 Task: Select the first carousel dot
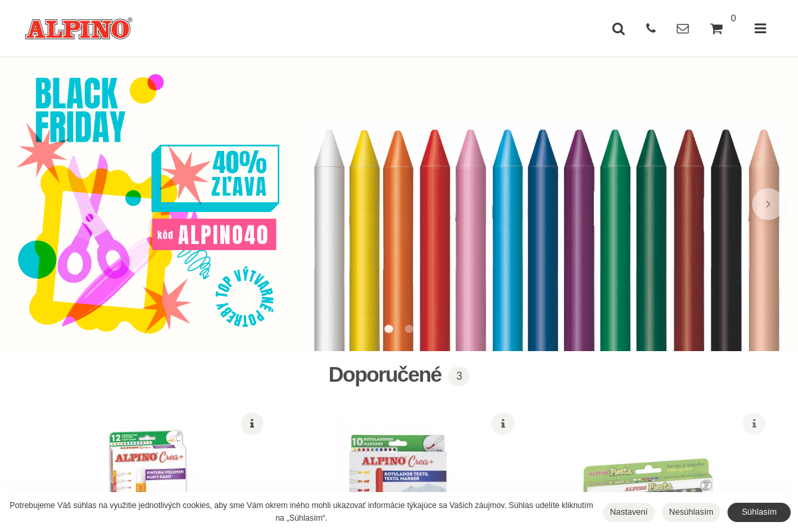[x=389, y=329]
